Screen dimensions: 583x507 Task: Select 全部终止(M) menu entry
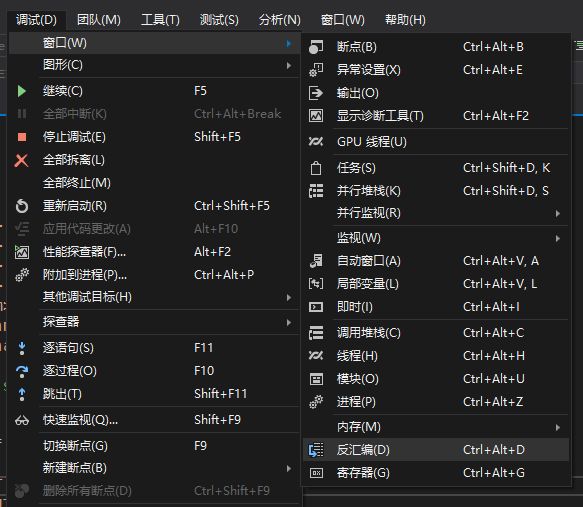click(154, 183)
